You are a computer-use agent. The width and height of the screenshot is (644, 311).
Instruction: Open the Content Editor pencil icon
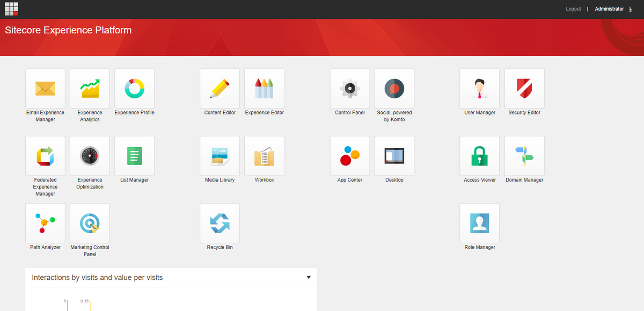click(x=219, y=88)
